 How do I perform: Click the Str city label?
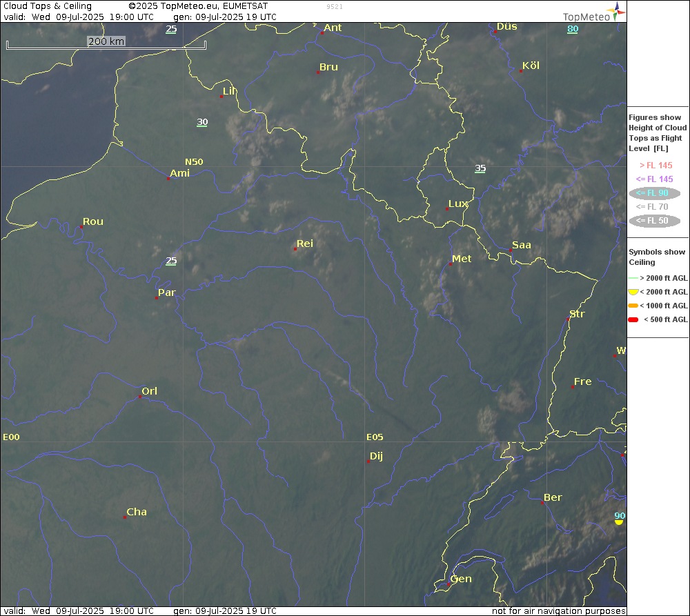(x=577, y=314)
